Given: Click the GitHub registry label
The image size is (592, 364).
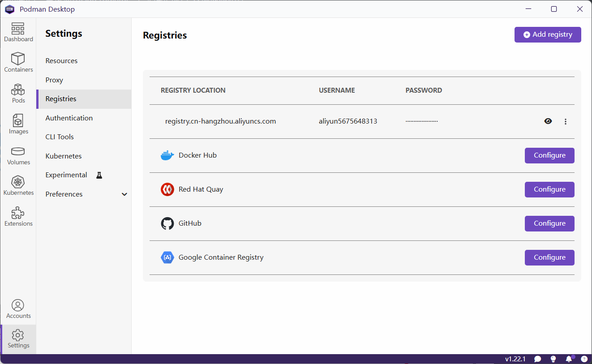Looking at the screenshot, I should coord(190,223).
